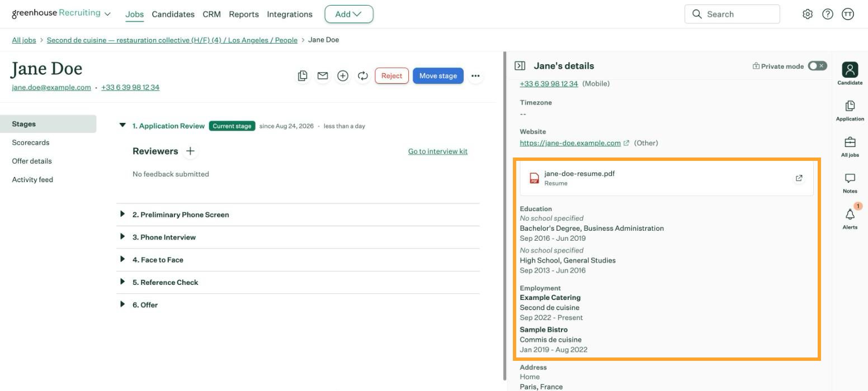Open the Integrations tab
Image resolution: width=868 pixels, height=391 pixels.
290,15
